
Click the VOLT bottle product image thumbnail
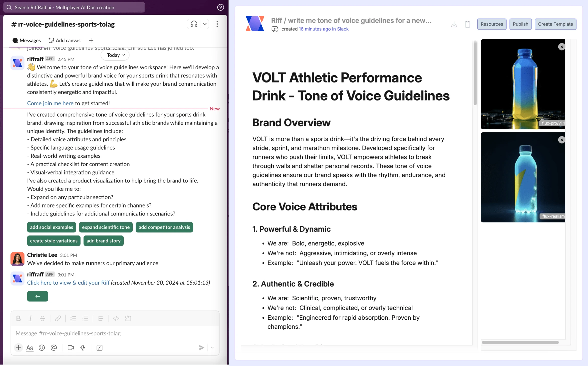(x=523, y=84)
